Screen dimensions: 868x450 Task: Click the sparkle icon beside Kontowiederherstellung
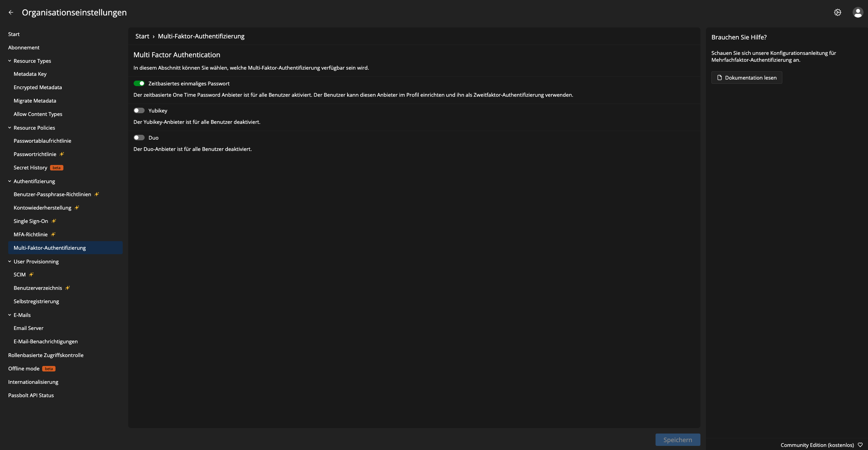tap(77, 208)
